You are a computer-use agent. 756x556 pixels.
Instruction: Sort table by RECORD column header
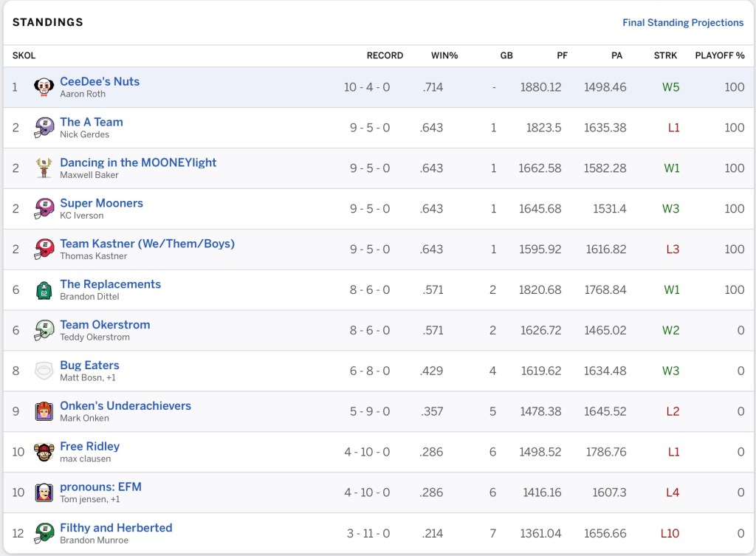coord(385,55)
